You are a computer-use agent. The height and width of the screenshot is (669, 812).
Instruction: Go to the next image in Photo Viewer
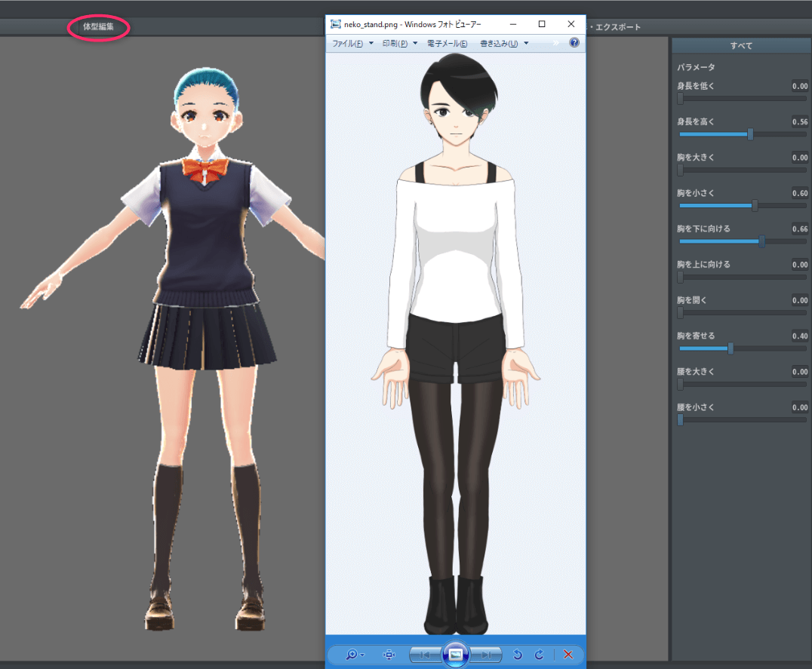487,654
